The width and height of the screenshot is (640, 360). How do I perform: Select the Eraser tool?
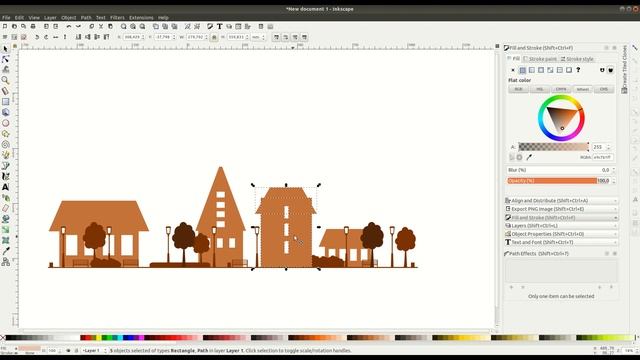[5, 208]
